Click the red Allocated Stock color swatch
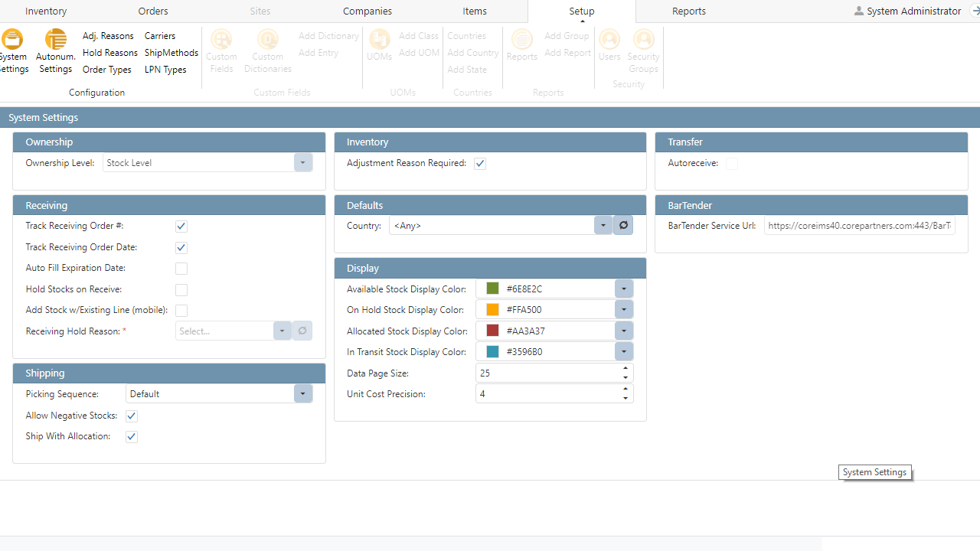980x551 pixels. point(493,331)
